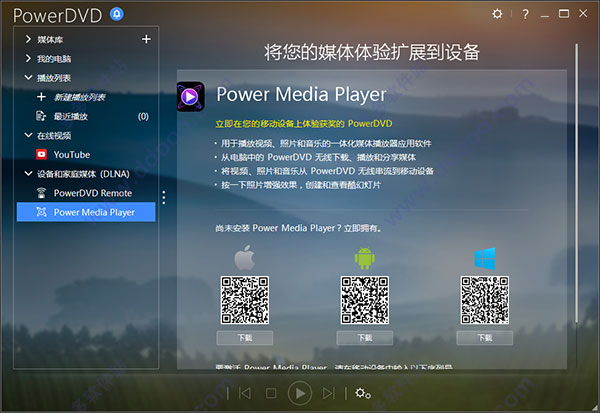This screenshot has width=600, height=413.
Task: Click the (0) count beside 最近播放
Action: click(x=143, y=116)
